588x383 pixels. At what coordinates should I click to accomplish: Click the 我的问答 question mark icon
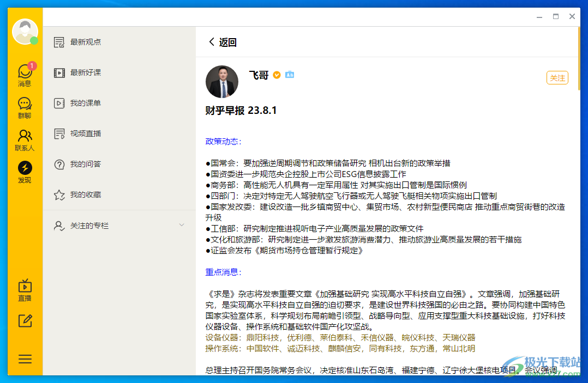[59, 165]
